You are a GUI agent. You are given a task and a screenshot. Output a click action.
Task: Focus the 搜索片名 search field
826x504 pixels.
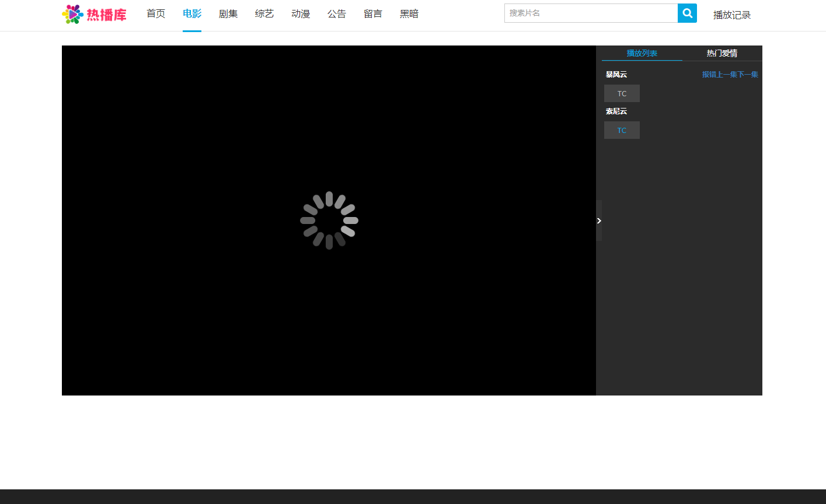591,13
